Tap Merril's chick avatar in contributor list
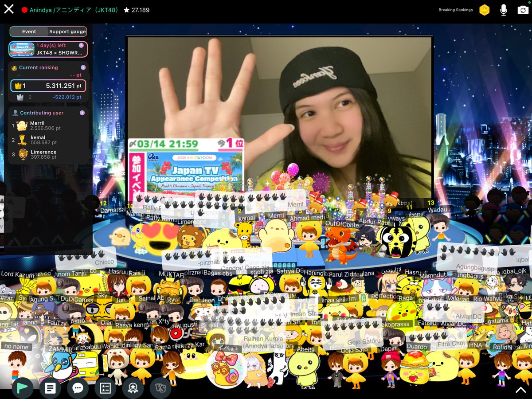Screen dimensions: 532x399 [x=22, y=126]
